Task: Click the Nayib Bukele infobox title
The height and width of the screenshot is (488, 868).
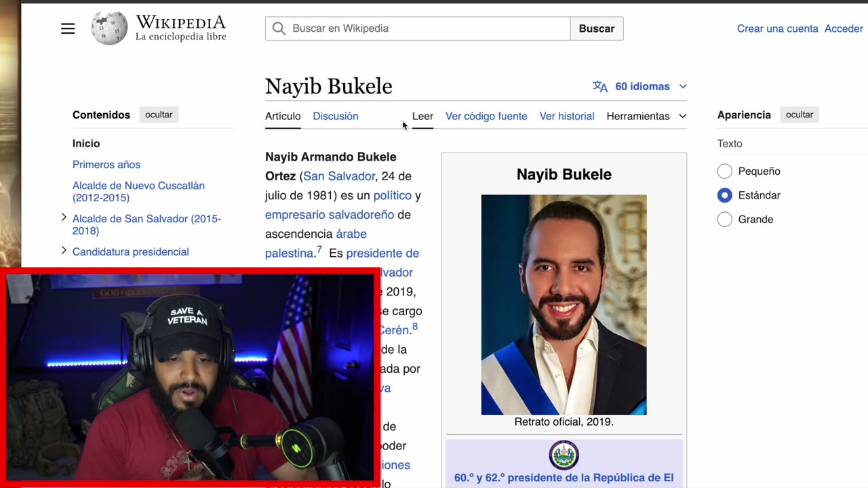Action: point(564,174)
